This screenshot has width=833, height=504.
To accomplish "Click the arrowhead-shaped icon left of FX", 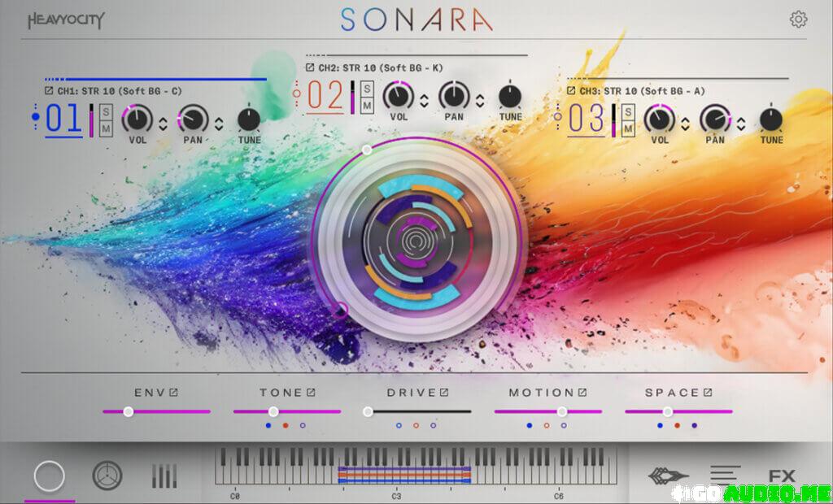I will click(668, 476).
